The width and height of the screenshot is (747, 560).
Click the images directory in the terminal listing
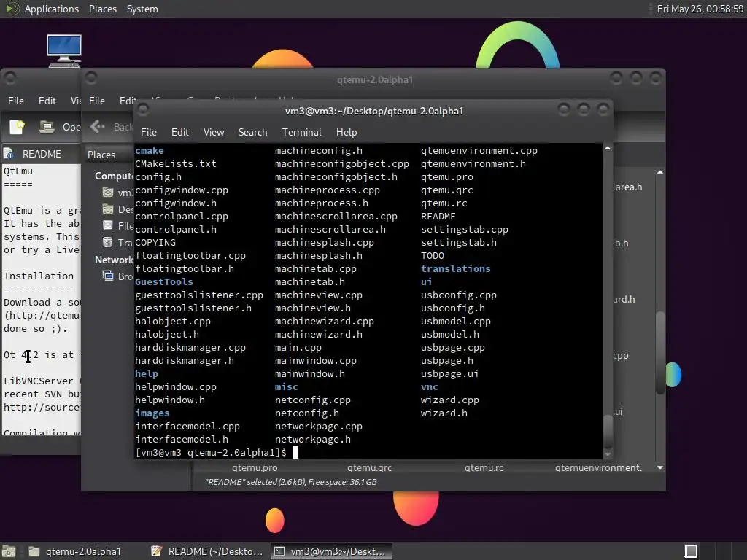point(152,413)
